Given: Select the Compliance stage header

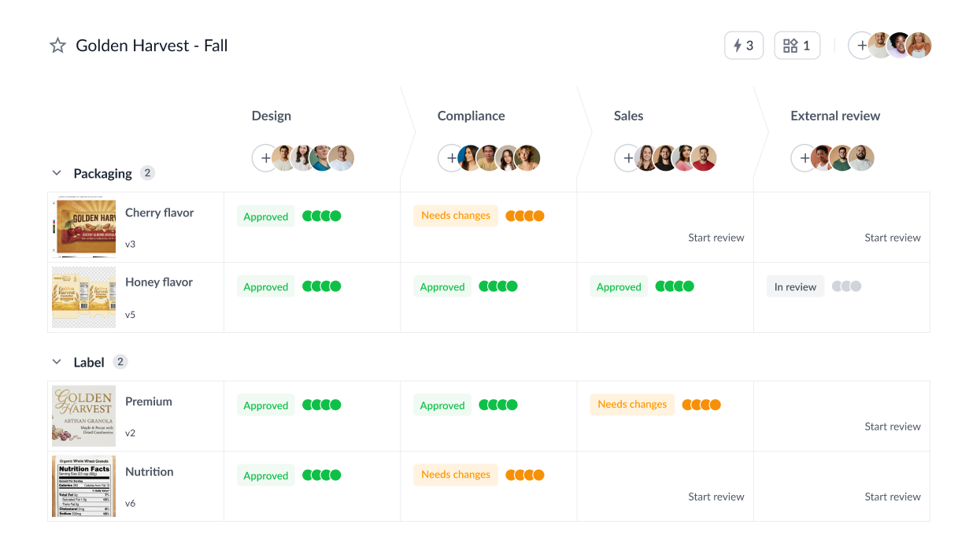Looking at the screenshot, I should point(472,116).
